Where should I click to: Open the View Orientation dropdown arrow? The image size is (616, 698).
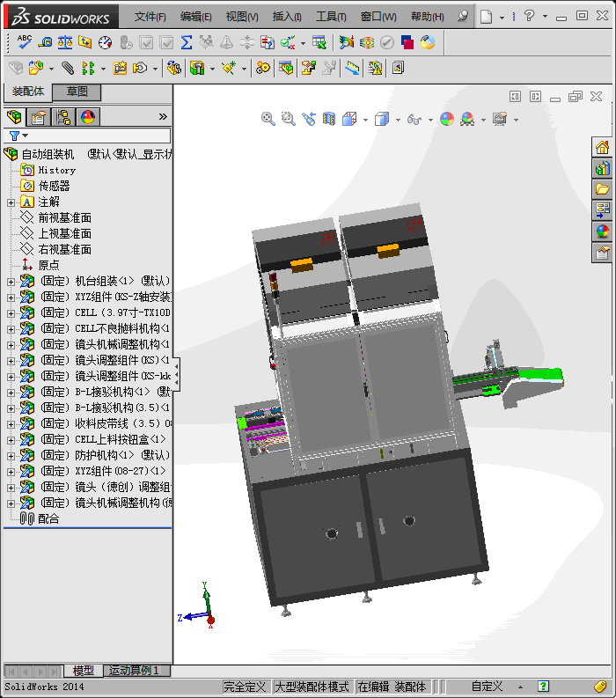[365, 120]
